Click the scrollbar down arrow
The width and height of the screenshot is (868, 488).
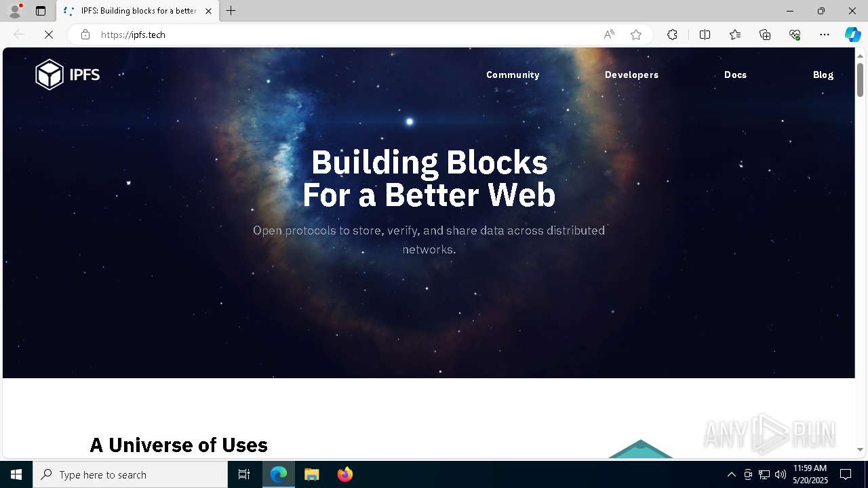[860, 449]
